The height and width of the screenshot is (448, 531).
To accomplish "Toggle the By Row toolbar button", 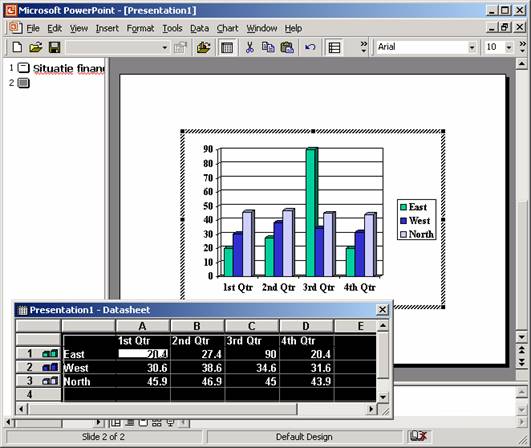I will click(334, 47).
